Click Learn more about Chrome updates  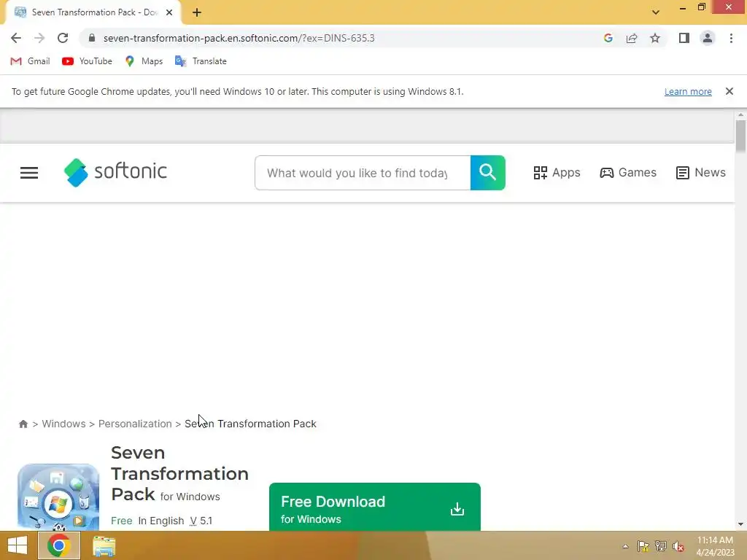688,91
